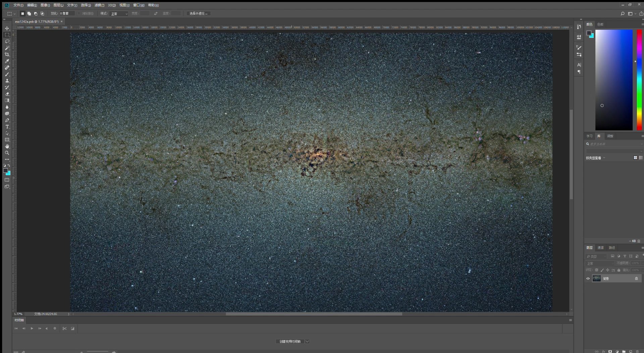
Task: Choose Subtract from Selection mode
Action: tap(36, 14)
